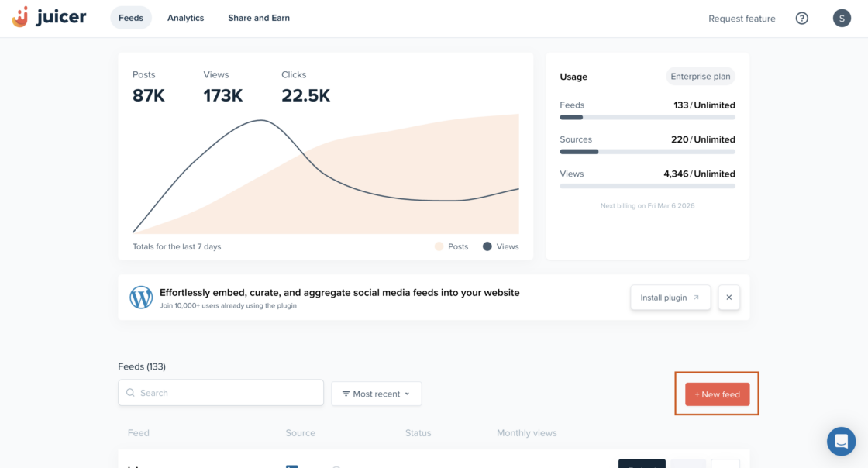Viewport: 868px width, 468px height.
Task: Click the Request feature link
Action: (x=742, y=19)
